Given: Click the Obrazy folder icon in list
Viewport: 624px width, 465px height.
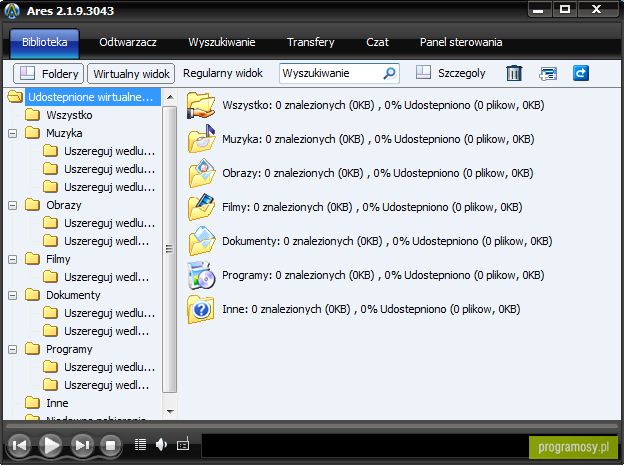Looking at the screenshot, I should point(202,173).
